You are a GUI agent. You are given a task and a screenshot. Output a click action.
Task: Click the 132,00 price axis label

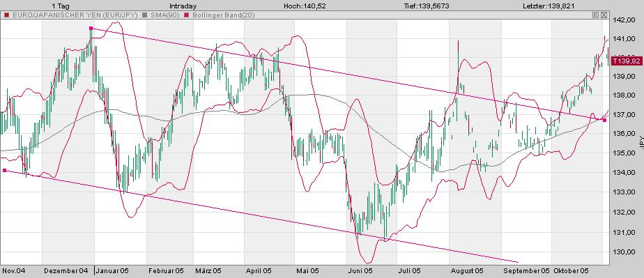click(624, 213)
